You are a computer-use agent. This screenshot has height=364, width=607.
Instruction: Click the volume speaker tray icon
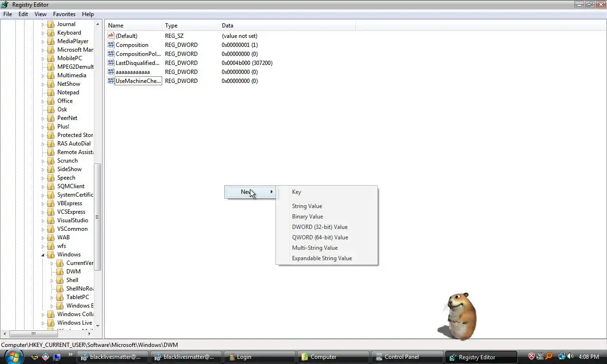[570, 356]
